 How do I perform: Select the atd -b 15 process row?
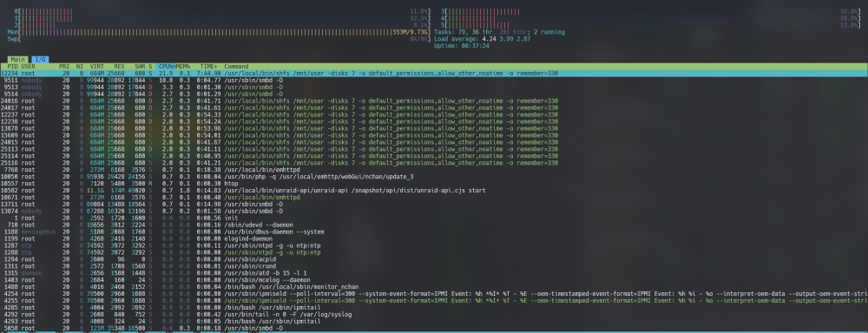click(x=434, y=274)
